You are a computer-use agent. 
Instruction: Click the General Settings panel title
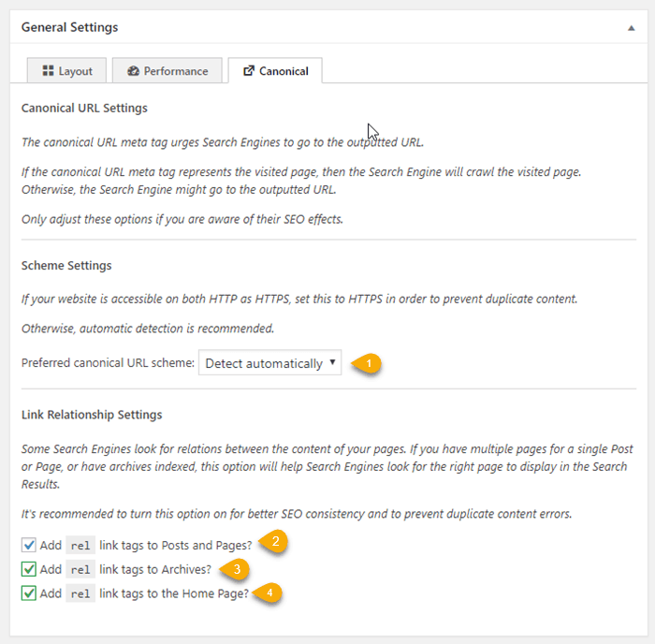(70, 28)
